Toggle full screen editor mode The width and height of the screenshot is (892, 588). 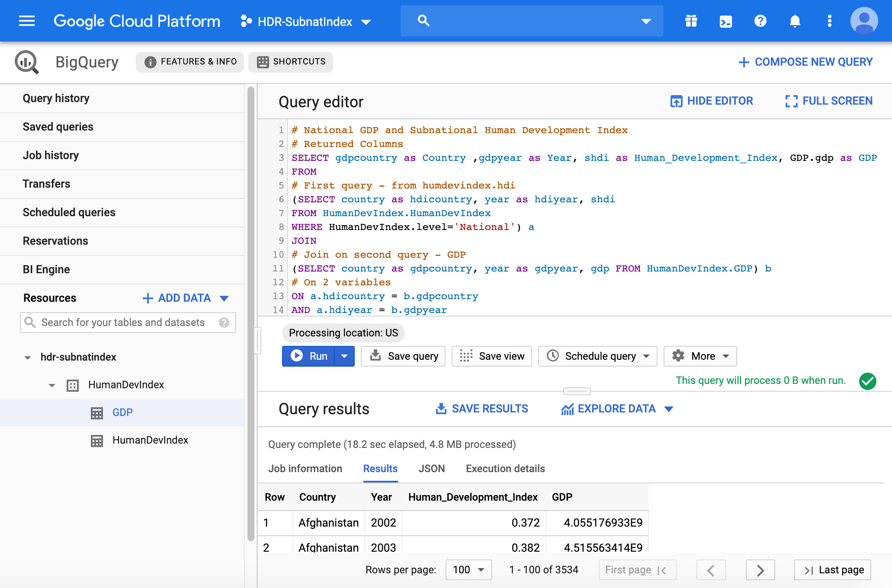pos(829,101)
